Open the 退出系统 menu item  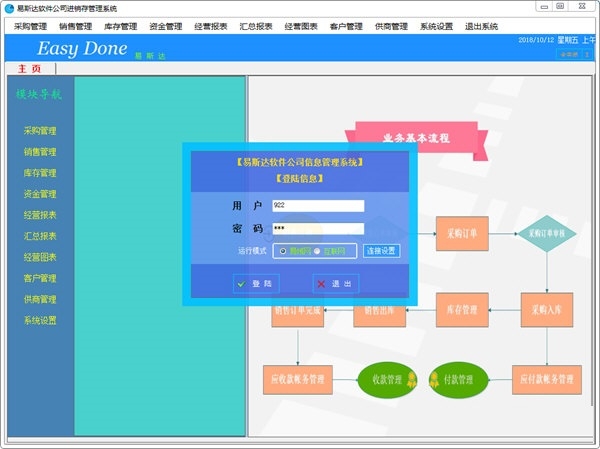pyautogui.click(x=481, y=26)
